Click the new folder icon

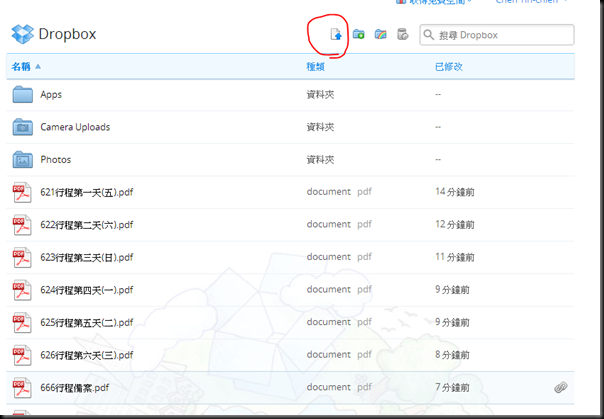[x=359, y=34]
